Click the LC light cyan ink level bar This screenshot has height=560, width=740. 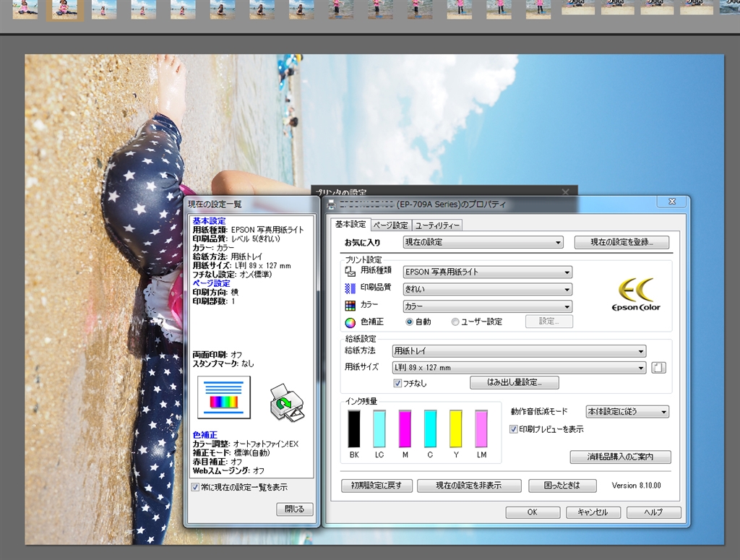click(x=379, y=428)
